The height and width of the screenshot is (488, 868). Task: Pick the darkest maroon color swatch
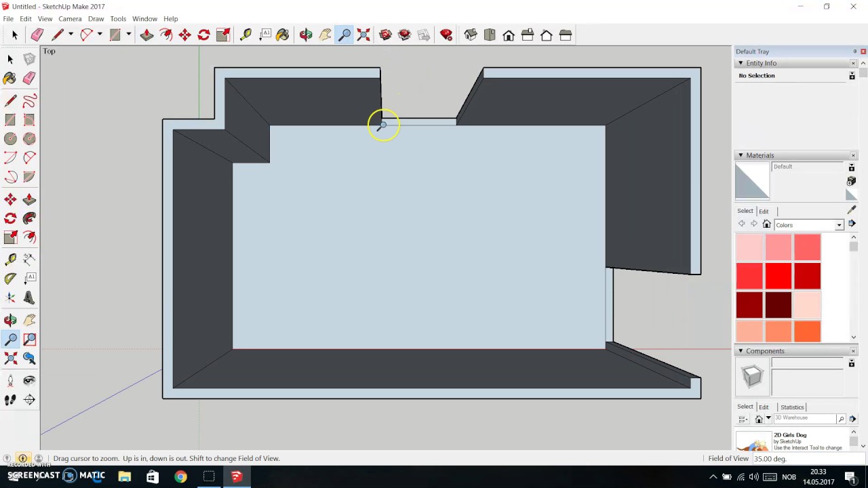pos(778,305)
